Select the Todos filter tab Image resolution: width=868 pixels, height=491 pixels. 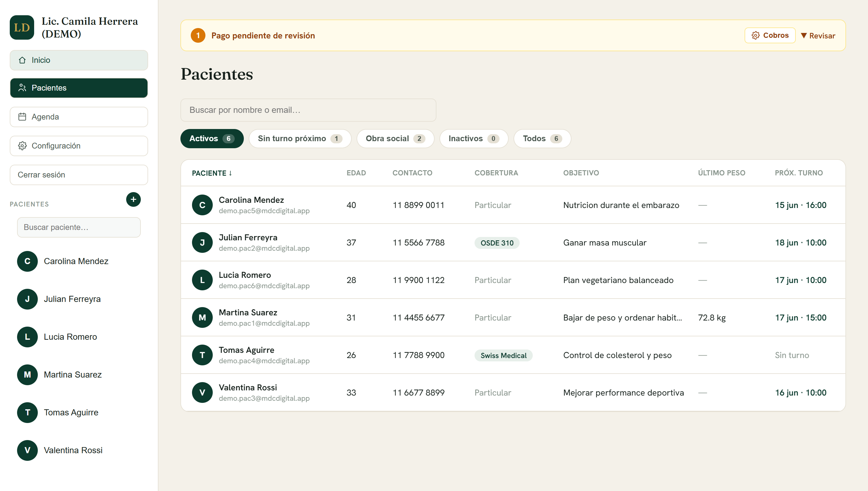pos(542,138)
